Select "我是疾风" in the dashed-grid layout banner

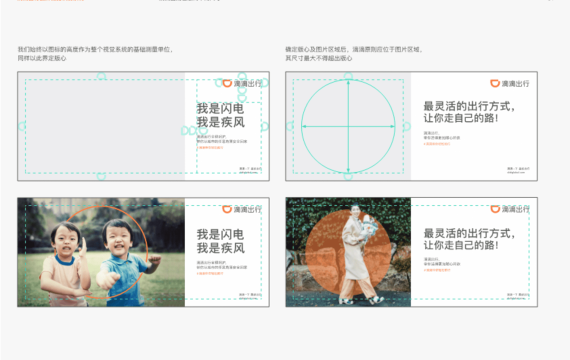(x=221, y=122)
